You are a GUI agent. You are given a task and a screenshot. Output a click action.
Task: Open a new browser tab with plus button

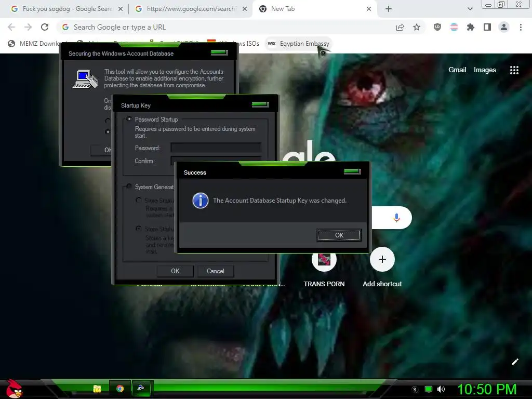pos(389,9)
